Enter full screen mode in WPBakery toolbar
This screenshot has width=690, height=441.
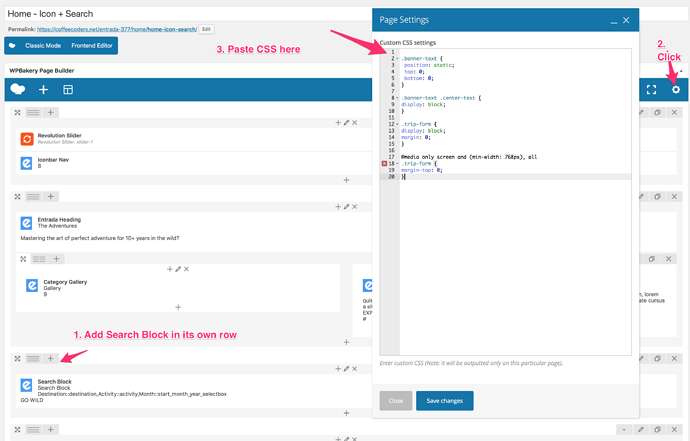pyautogui.click(x=651, y=90)
